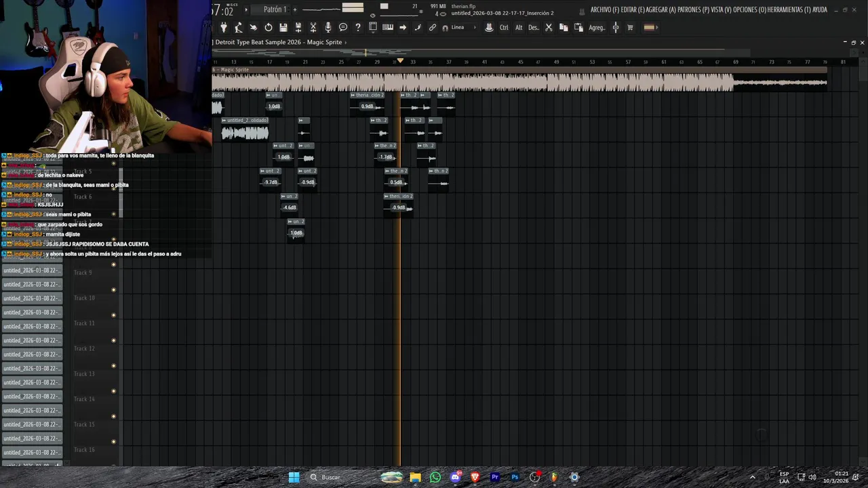868x488 pixels.
Task: Click the arrow right of Línea
Action: (x=475, y=28)
